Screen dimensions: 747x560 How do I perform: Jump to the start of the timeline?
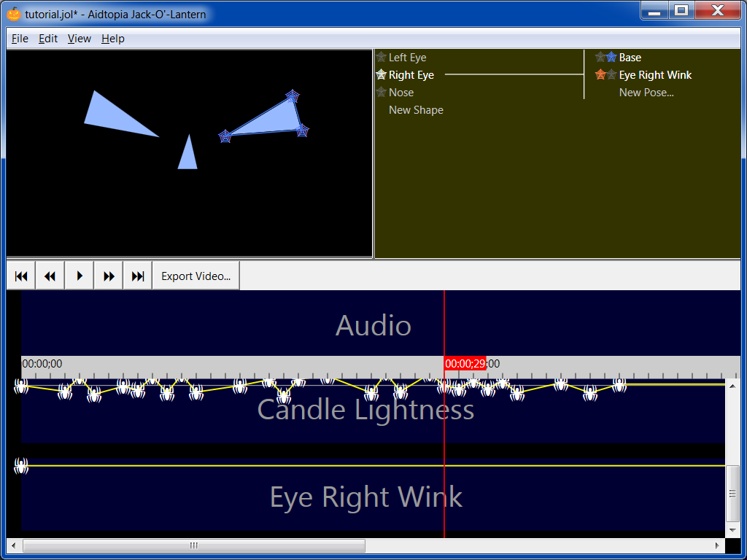point(21,276)
